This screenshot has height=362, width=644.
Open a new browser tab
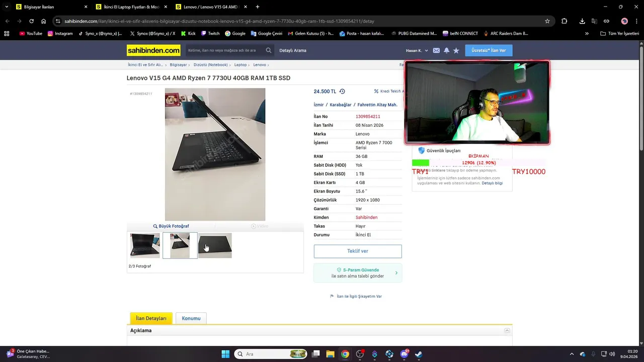pyautogui.click(x=258, y=7)
